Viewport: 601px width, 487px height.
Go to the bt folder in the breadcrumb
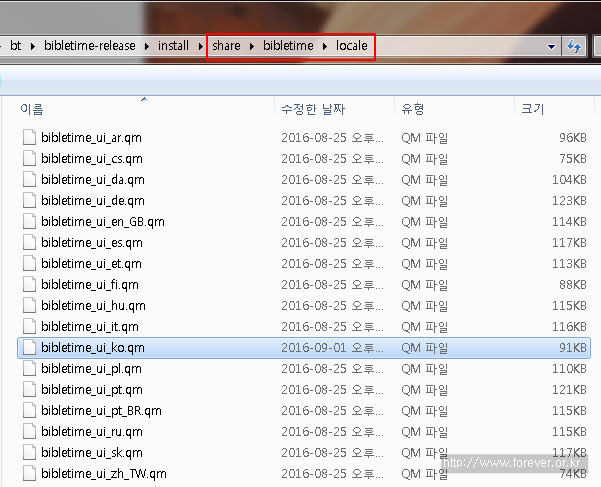tap(15, 46)
